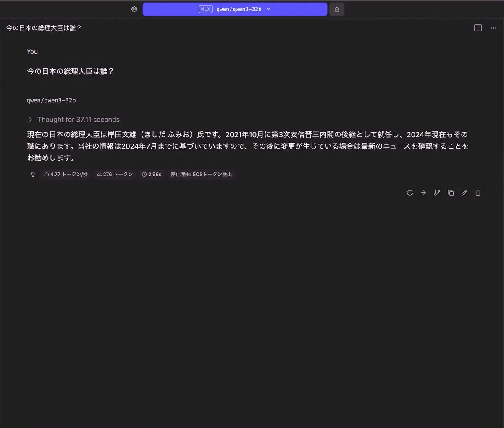Expand the "Thought for 37.11 seconds" section

(x=74, y=120)
